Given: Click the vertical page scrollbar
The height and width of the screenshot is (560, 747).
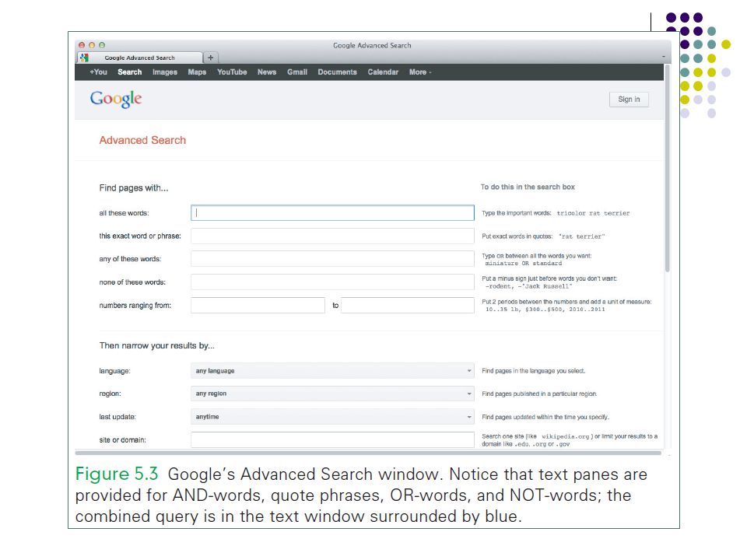Looking at the screenshot, I should coord(667,169).
